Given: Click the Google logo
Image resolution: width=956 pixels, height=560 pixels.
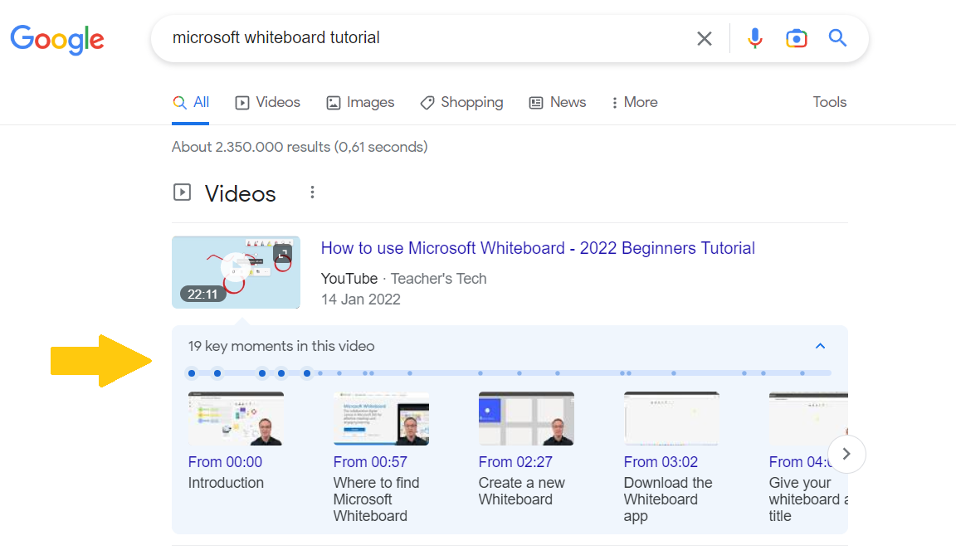Looking at the screenshot, I should tap(57, 40).
